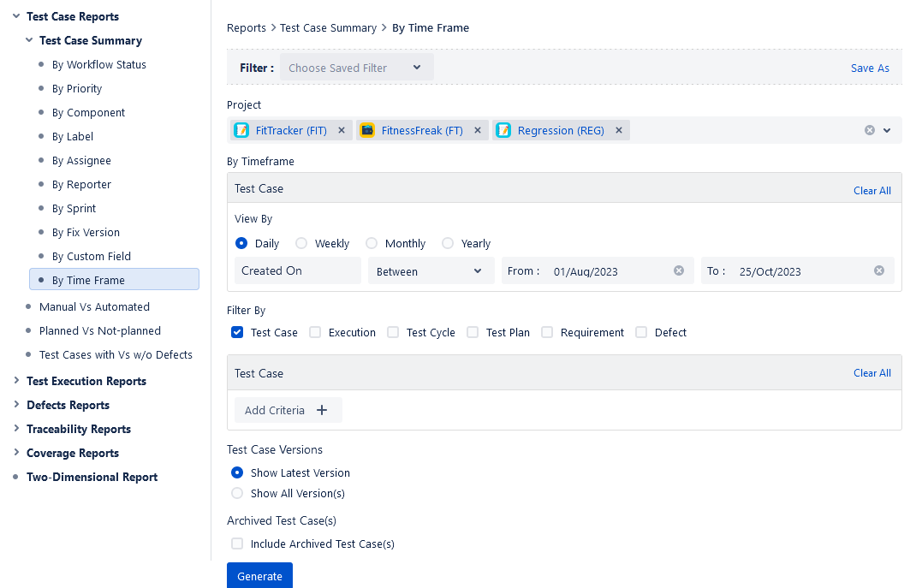The width and height of the screenshot is (916, 588).
Task: Click the Generate button
Action: (x=259, y=576)
